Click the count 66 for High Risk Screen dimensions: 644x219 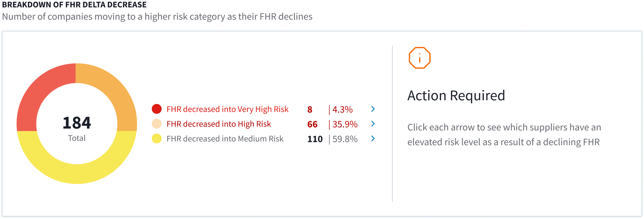312,124
